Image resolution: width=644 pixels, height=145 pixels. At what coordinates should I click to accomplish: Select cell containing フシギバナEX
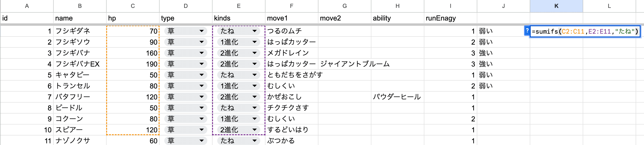point(80,64)
